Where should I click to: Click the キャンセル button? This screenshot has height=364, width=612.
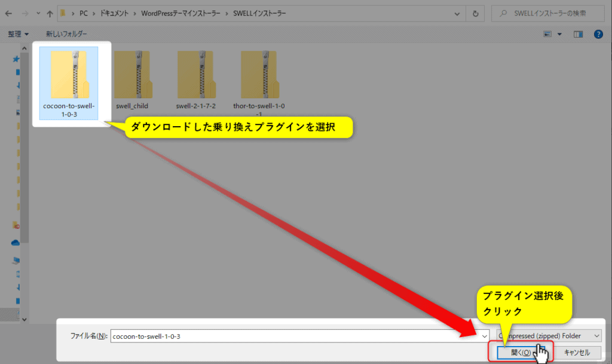point(577,352)
